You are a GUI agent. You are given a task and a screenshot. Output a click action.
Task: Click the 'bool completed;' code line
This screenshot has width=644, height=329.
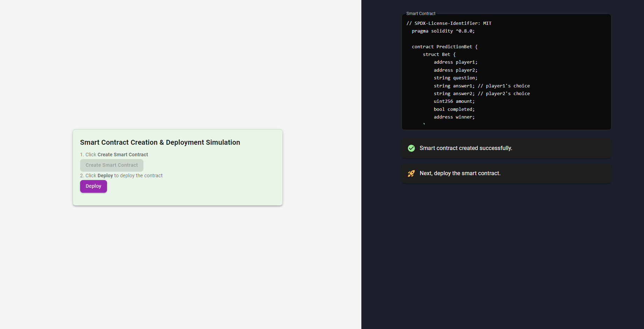(454, 109)
